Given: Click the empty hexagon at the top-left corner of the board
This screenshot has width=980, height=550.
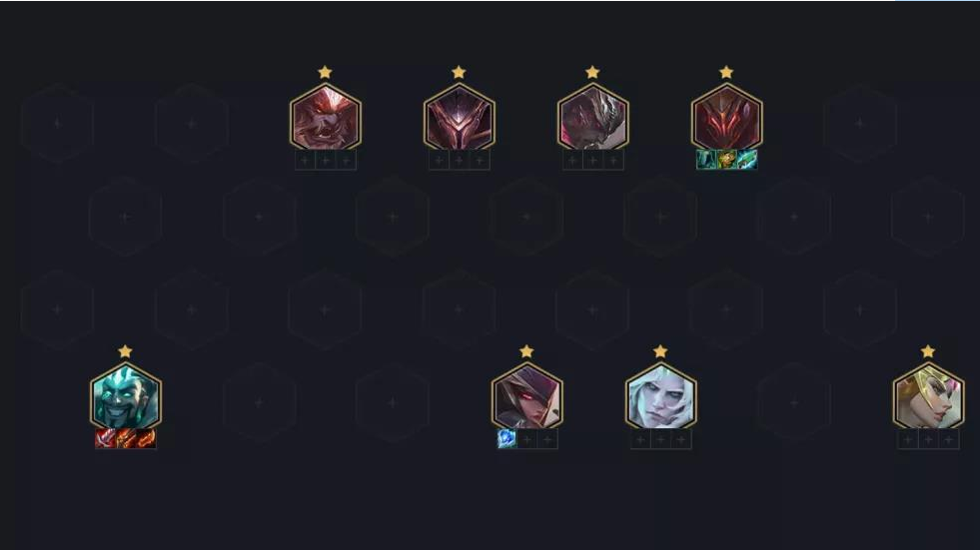Looking at the screenshot, I should point(58,124).
